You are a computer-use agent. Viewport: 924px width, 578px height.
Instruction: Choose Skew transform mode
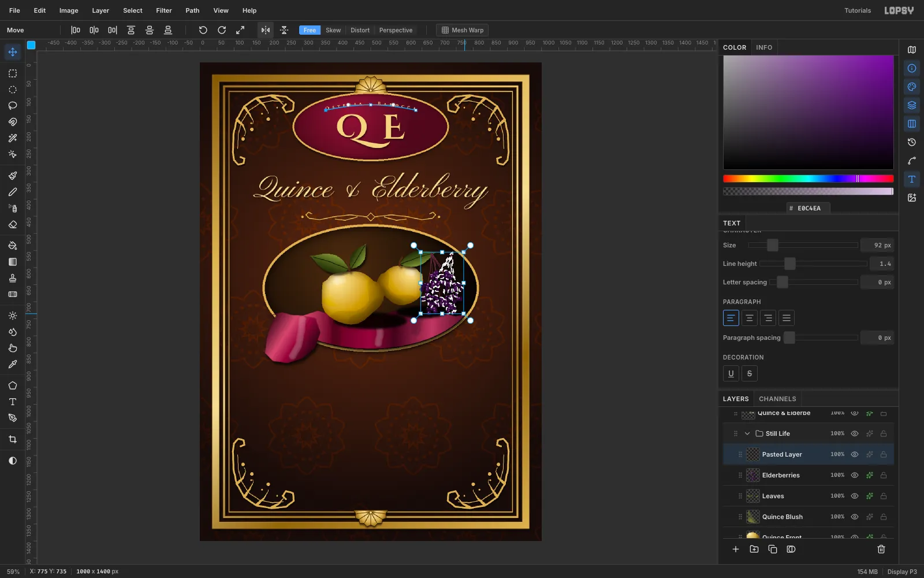pyautogui.click(x=333, y=30)
